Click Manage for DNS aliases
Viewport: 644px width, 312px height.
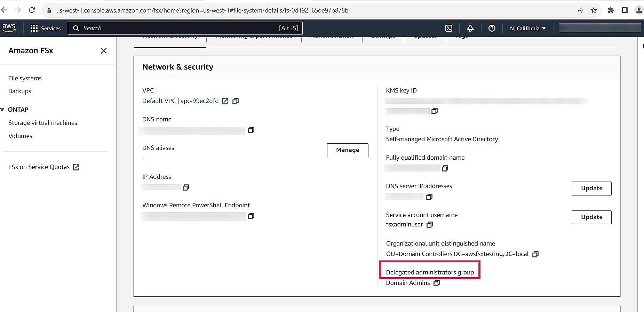[348, 150]
